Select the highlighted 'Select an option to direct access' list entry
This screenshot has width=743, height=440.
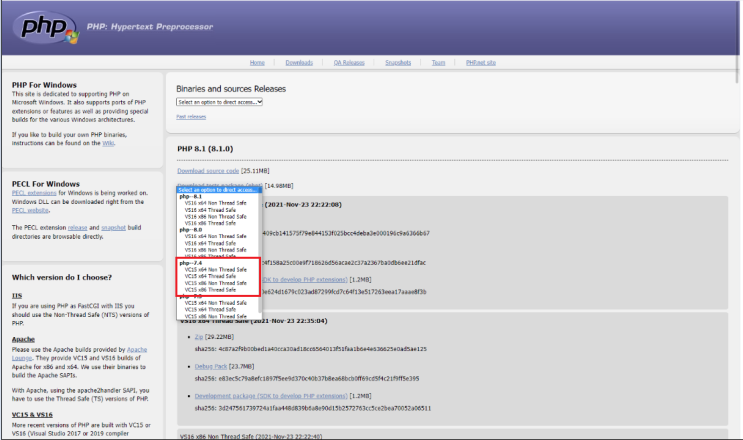[218, 189]
